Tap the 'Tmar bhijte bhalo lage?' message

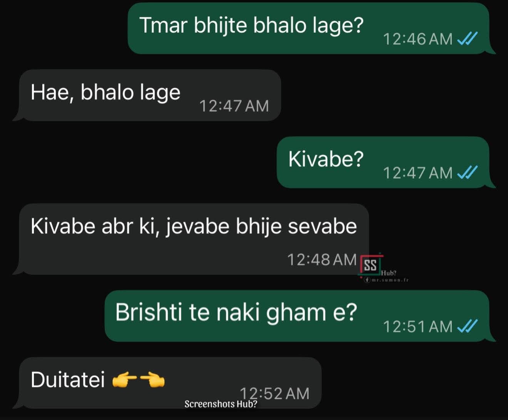[x=251, y=25]
